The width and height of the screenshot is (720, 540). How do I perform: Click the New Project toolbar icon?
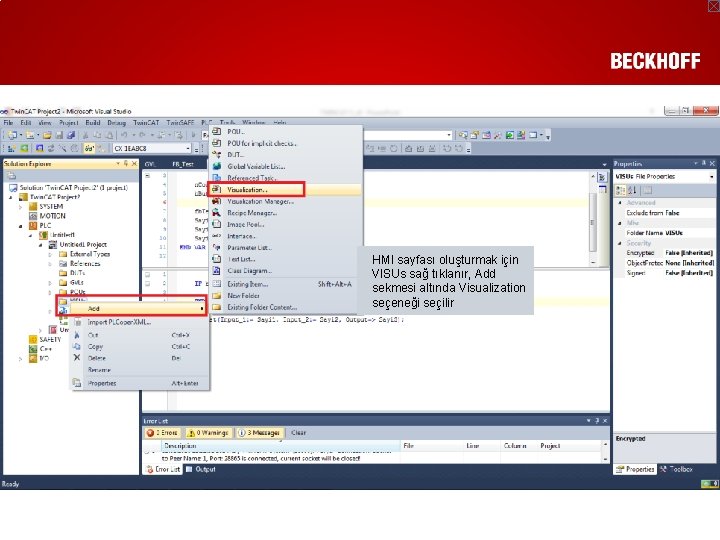[x=12, y=135]
